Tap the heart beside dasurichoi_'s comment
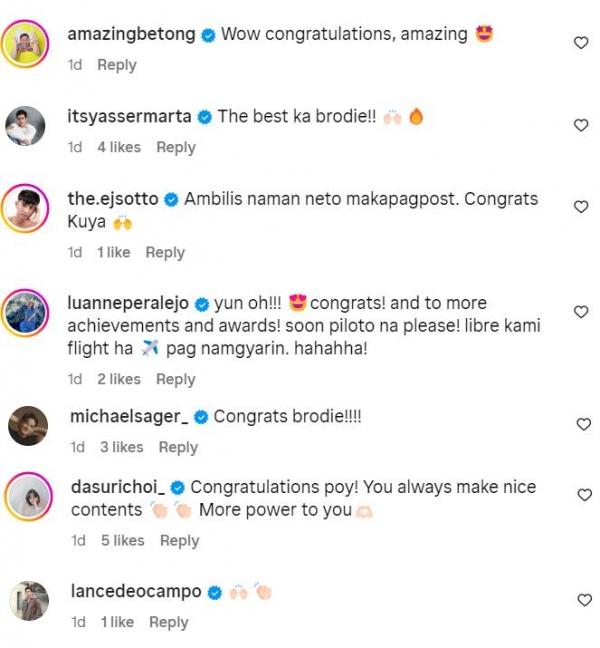 [584, 495]
